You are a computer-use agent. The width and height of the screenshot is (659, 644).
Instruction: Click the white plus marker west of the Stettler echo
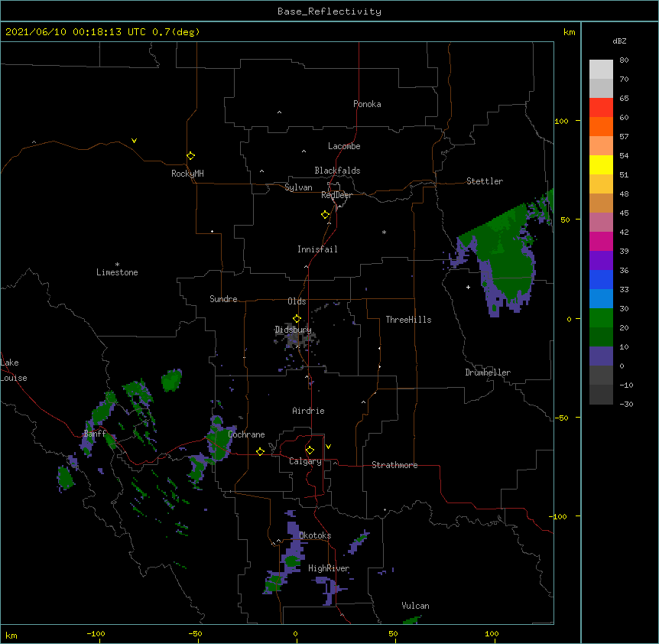(468, 287)
